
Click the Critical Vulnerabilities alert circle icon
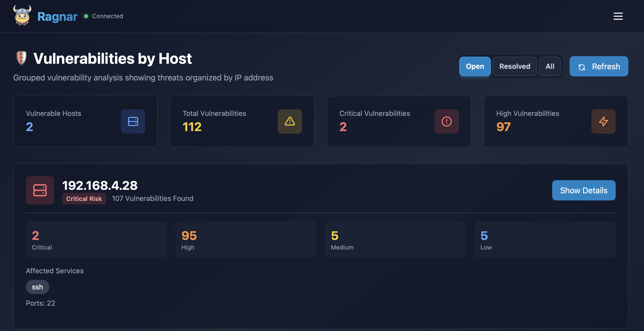pos(446,121)
